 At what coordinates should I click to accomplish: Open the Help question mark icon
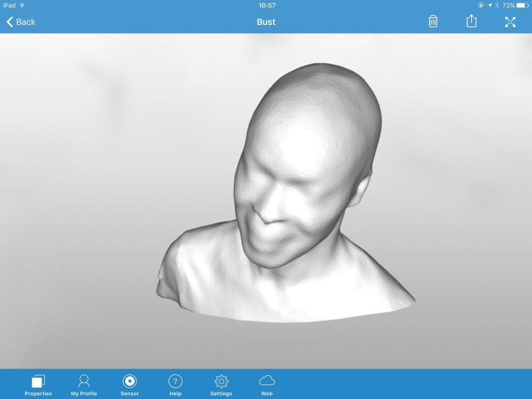click(175, 381)
